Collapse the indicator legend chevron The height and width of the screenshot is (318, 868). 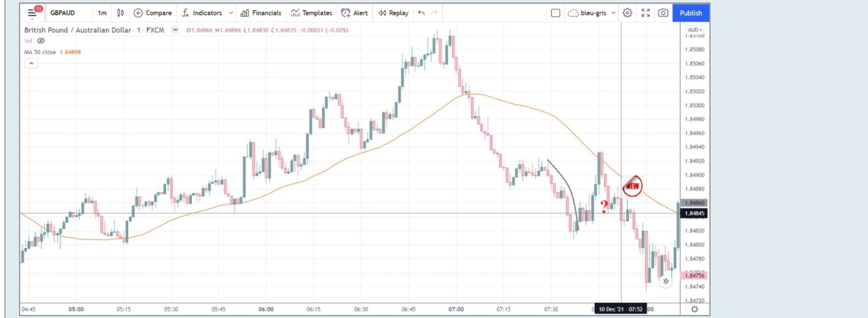(31, 63)
